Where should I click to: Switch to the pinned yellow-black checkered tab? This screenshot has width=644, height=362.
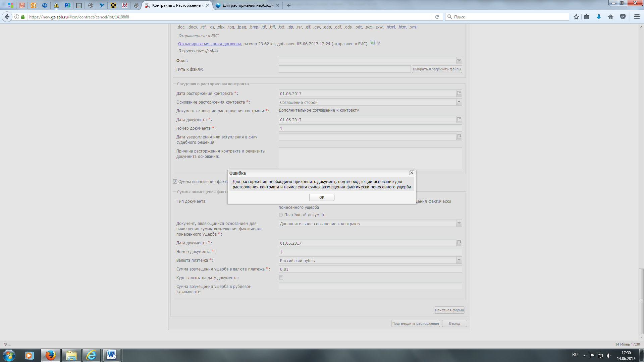[x=113, y=5]
